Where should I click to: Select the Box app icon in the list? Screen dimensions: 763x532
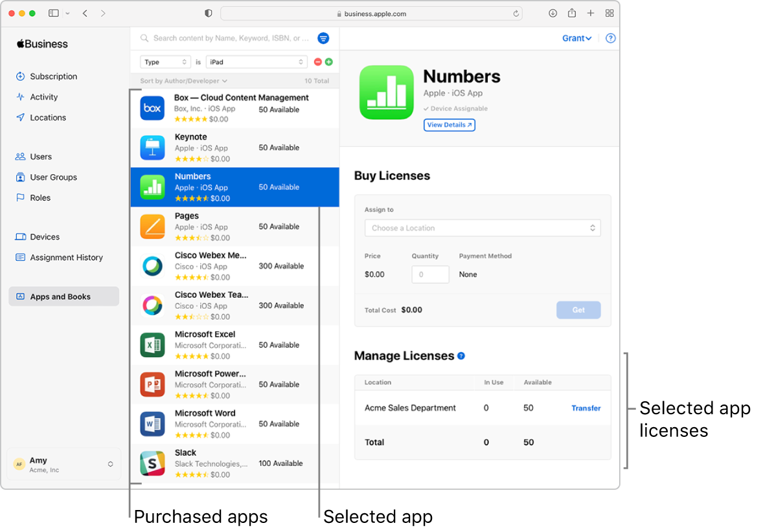152,108
